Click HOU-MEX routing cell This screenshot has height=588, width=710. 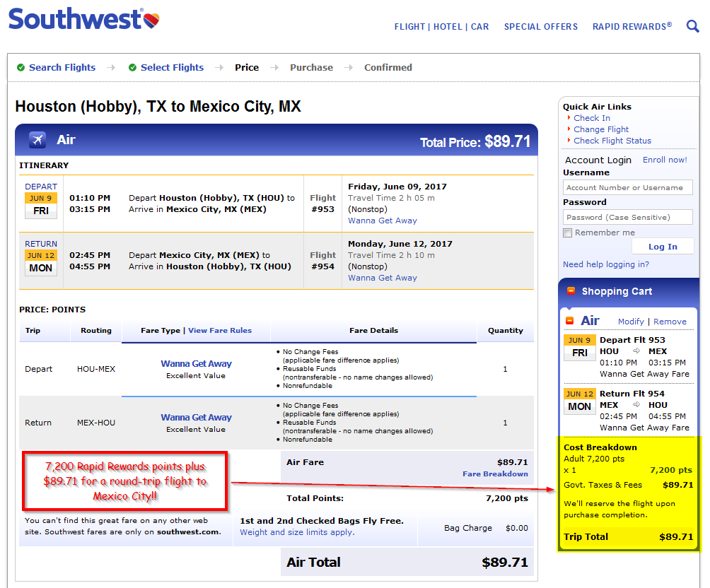(96, 369)
